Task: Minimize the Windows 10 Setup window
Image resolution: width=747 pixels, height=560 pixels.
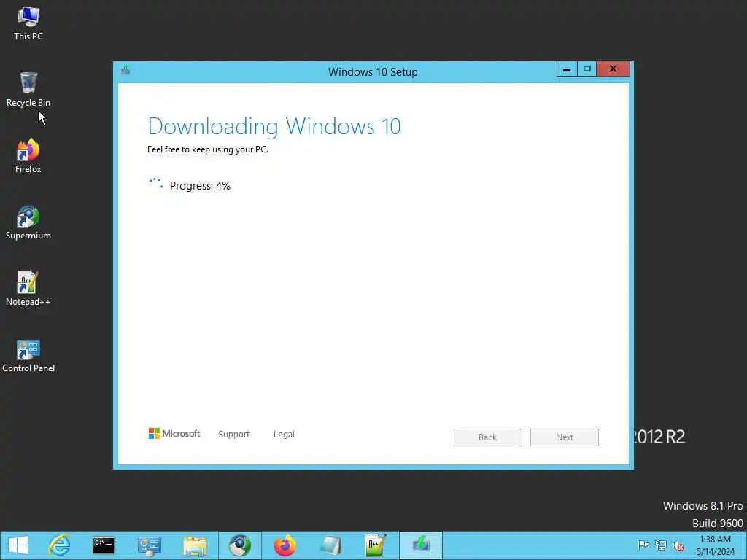Action: (x=567, y=69)
